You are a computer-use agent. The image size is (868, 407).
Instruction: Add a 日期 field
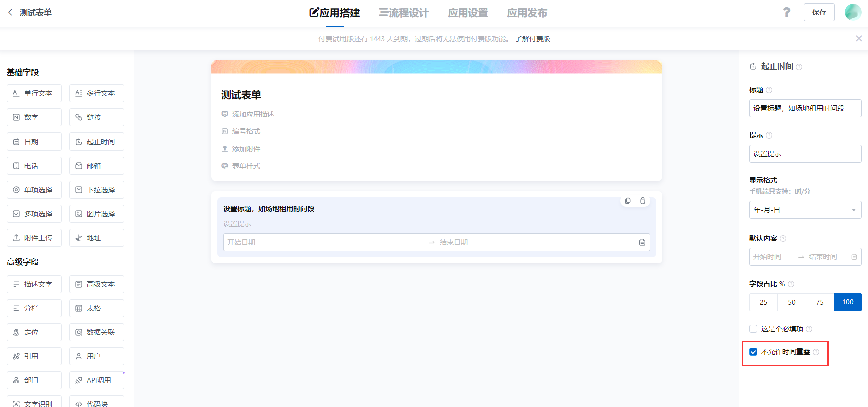(34, 142)
